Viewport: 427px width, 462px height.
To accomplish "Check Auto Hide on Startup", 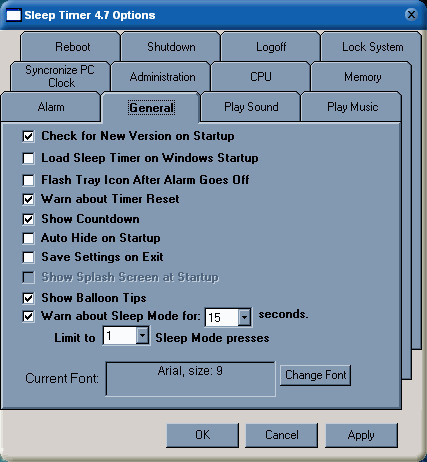I will 28,238.
